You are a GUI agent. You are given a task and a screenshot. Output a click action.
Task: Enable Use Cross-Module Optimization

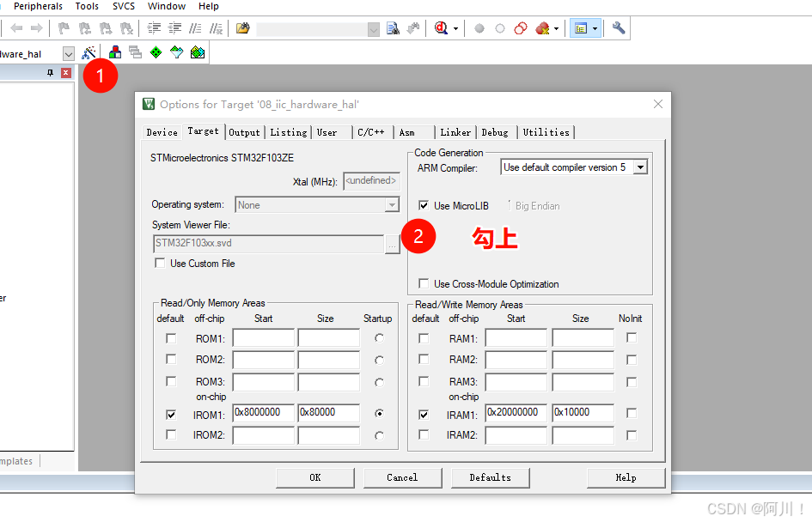(x=424, y=283)
